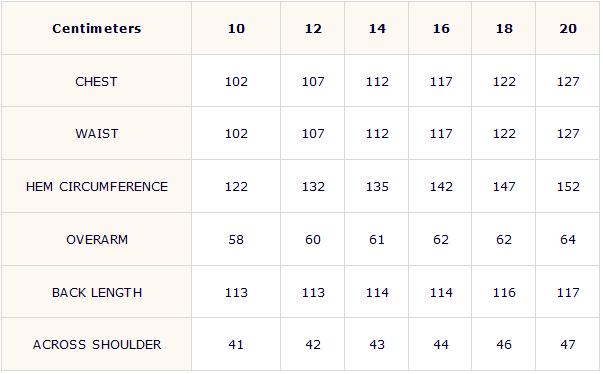Image resolution: width=603 pixels, height=374 pixels.
Task: Select hem circumference value 142 for size 16
Action: pyautogui.click(x=441, y=186)
